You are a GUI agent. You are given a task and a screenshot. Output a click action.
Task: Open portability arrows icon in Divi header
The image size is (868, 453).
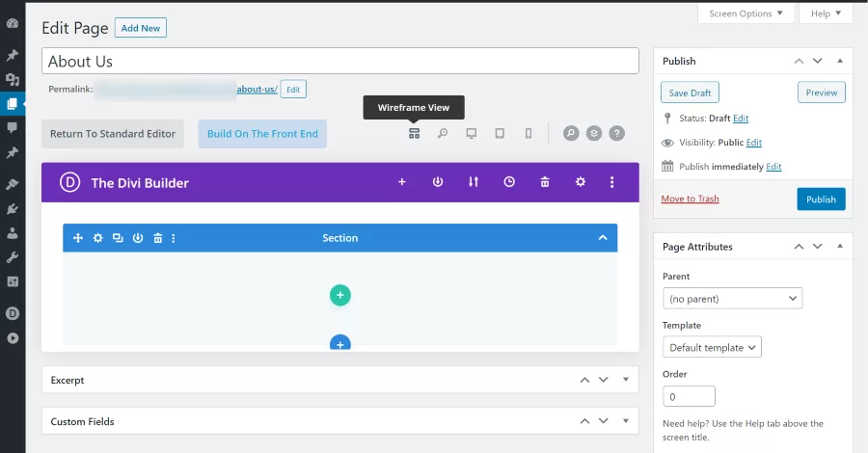(x=474, y=182)
